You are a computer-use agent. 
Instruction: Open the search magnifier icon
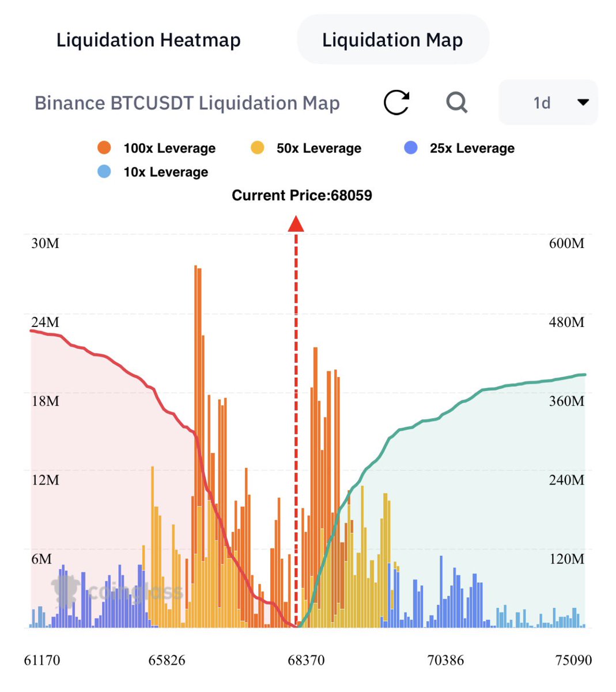(x=457, y=102)
